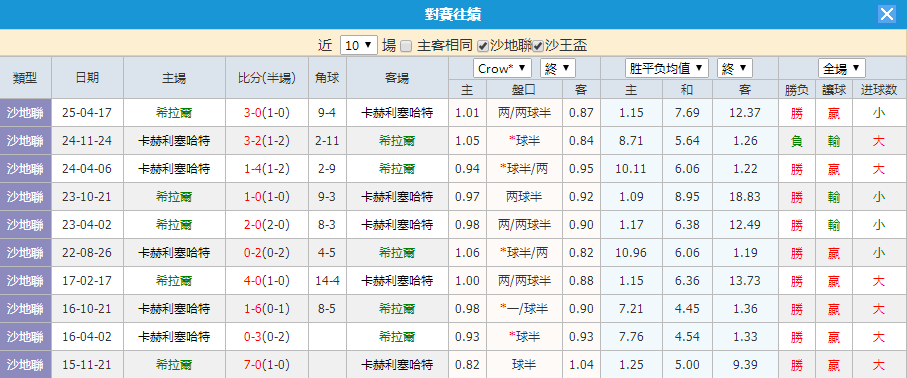
Task: Click away win odds 18.83
Action: click(x=745, y=197)
